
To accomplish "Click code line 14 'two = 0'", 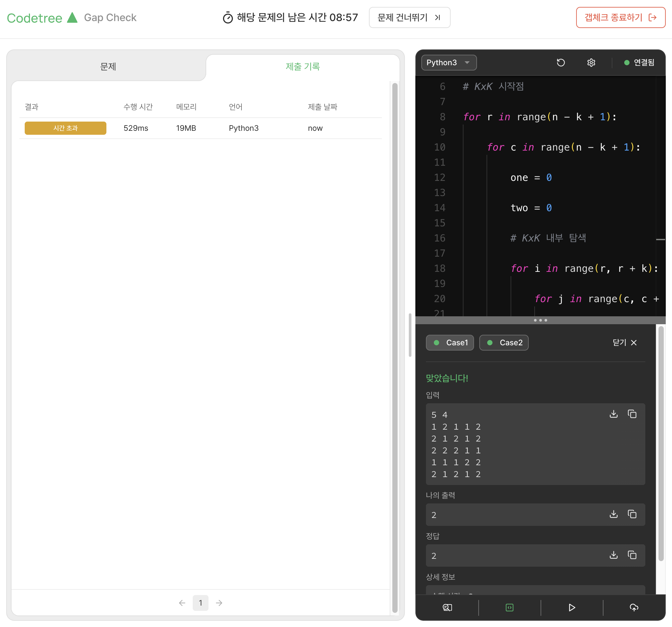I will (x=531, y=208).
